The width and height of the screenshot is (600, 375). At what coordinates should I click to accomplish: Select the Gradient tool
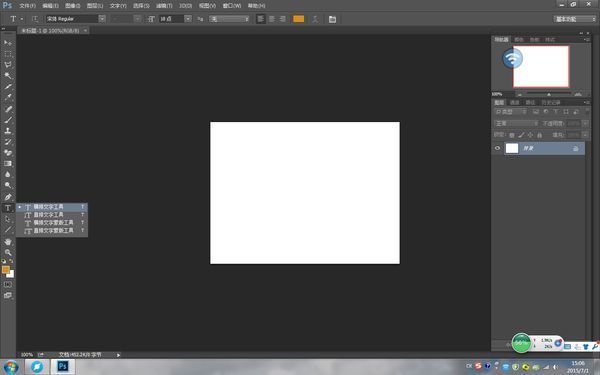8,163
